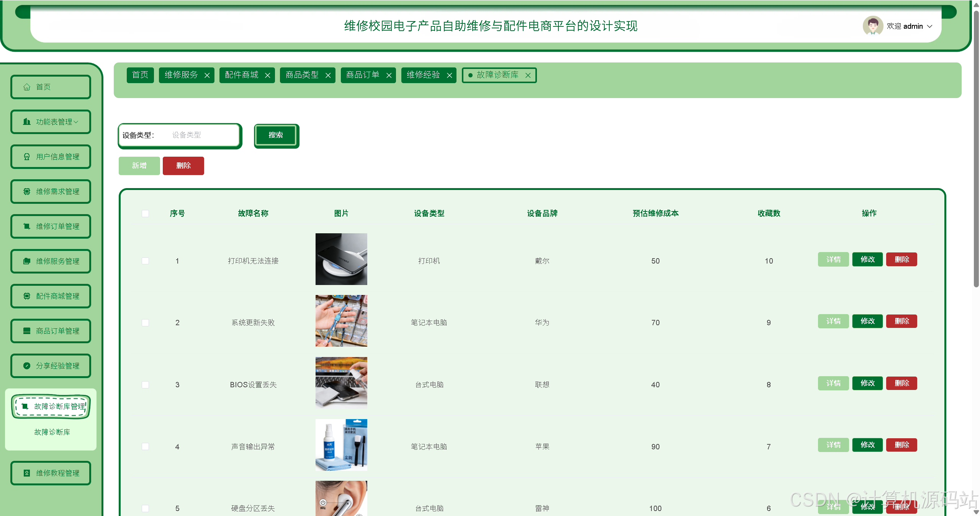Check the row for 声音输出异常

146,447
